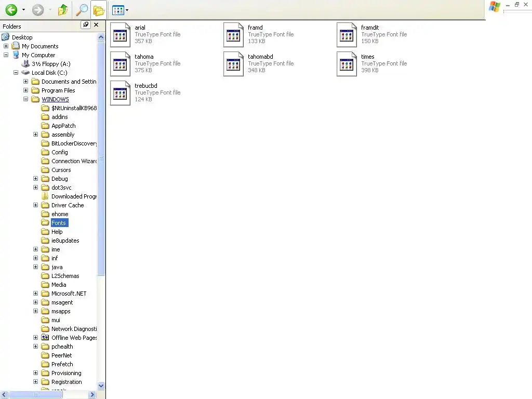Select the Registration folder
The height and width of the screenshot is (399, 532).
click(x=66, y=381)
